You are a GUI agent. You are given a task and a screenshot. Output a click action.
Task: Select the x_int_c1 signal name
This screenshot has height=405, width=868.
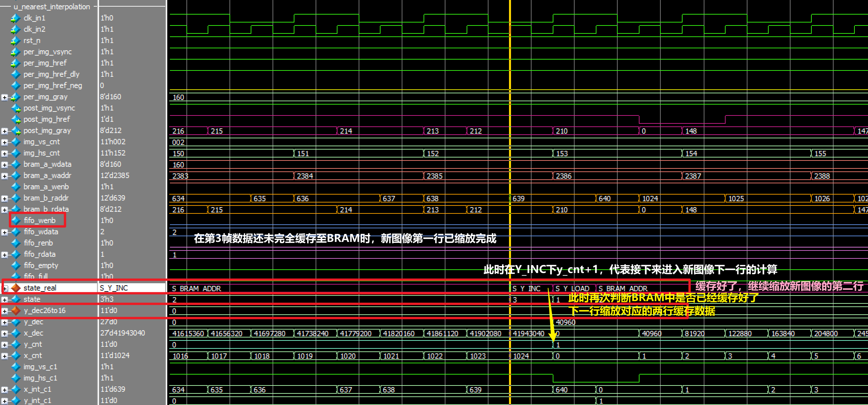(x=37, y=389)
